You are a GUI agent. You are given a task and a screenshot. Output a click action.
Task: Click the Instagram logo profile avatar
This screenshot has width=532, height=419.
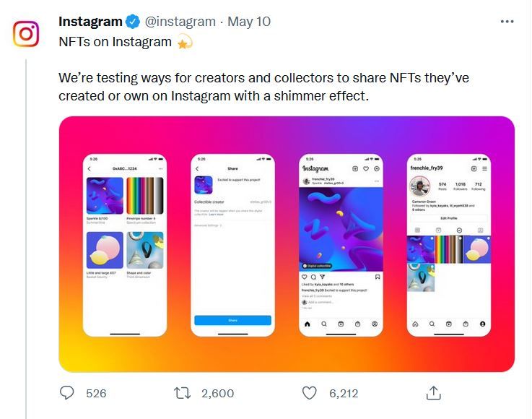26,34
